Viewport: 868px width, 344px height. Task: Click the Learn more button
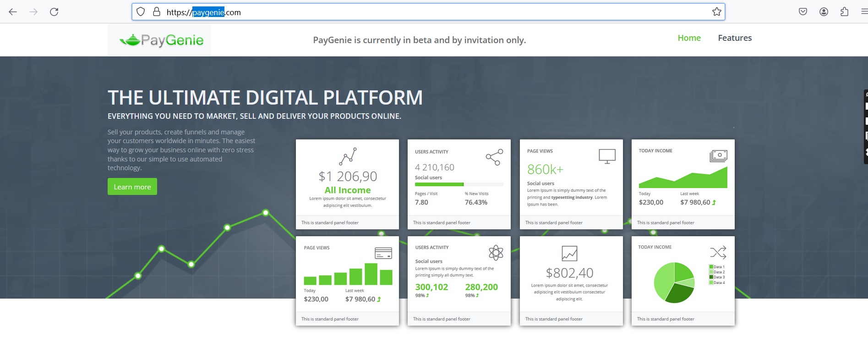[132, 187]
